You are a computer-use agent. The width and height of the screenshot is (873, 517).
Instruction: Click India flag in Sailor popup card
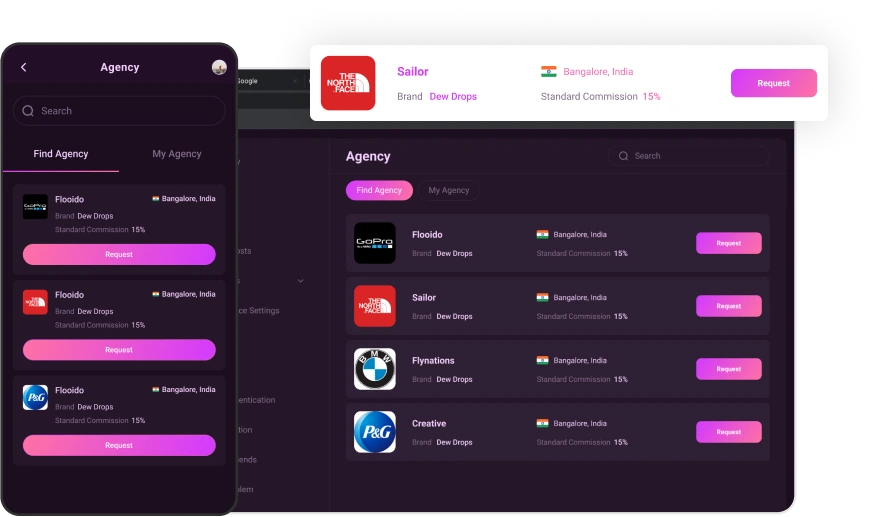click(548, 71)
